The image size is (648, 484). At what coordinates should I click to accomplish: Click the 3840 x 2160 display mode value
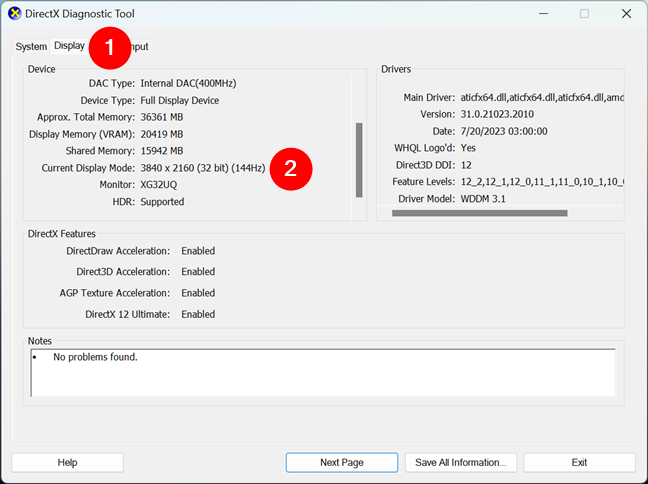[x=202, y=168]
